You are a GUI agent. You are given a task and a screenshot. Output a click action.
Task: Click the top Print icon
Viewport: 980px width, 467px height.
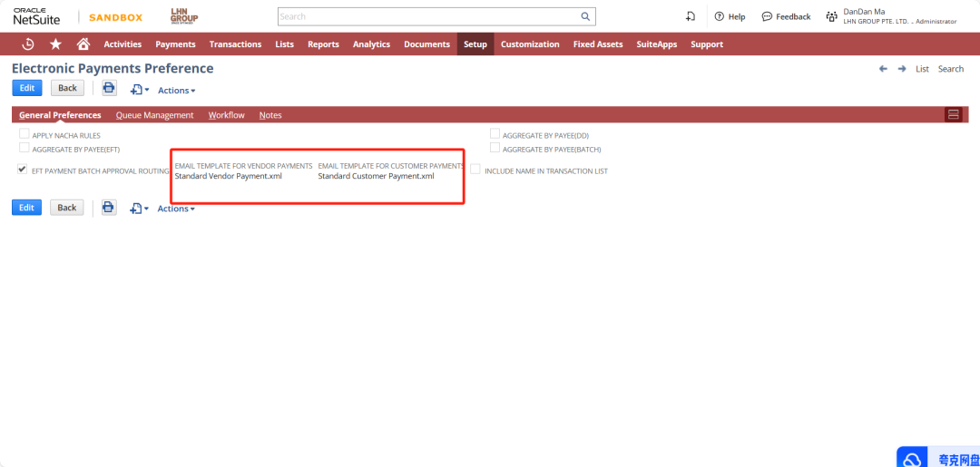pyautogui.click(x=110, y=88)
